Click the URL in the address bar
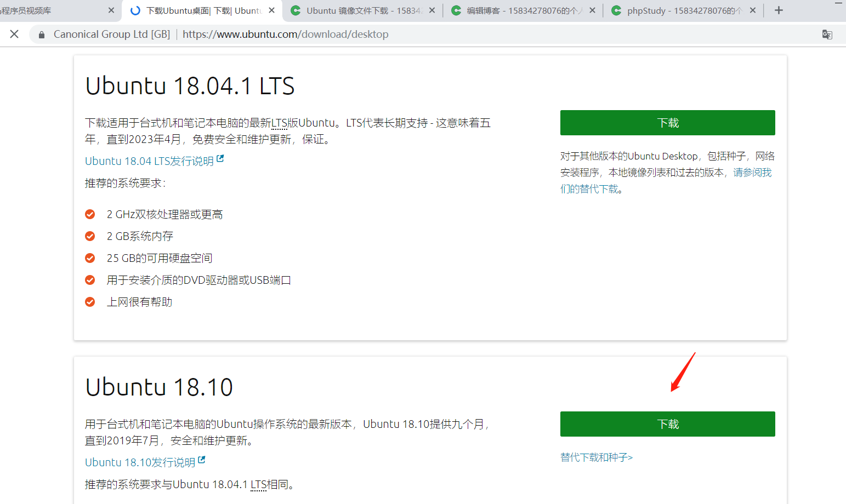 286,35
